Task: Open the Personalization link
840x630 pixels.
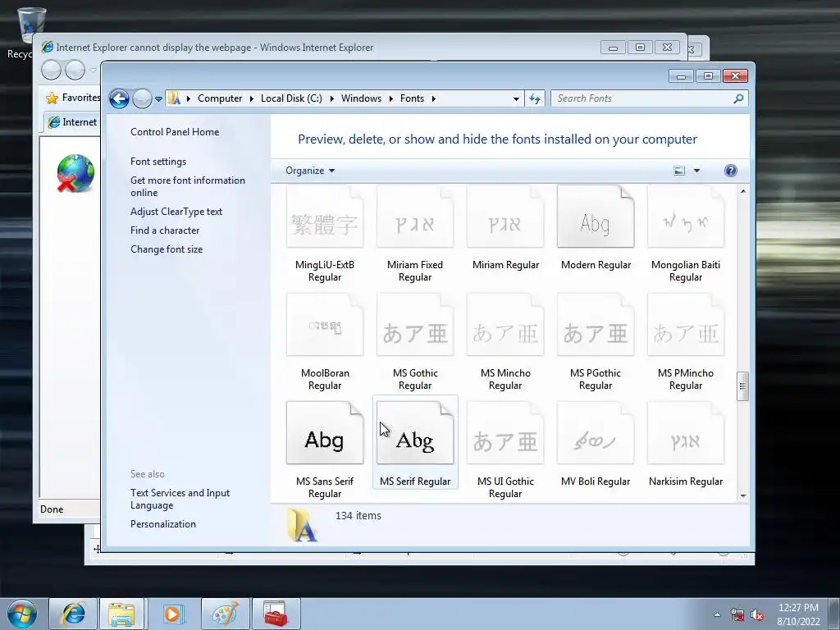Action: pyautogui.click(x=163, y=524)
